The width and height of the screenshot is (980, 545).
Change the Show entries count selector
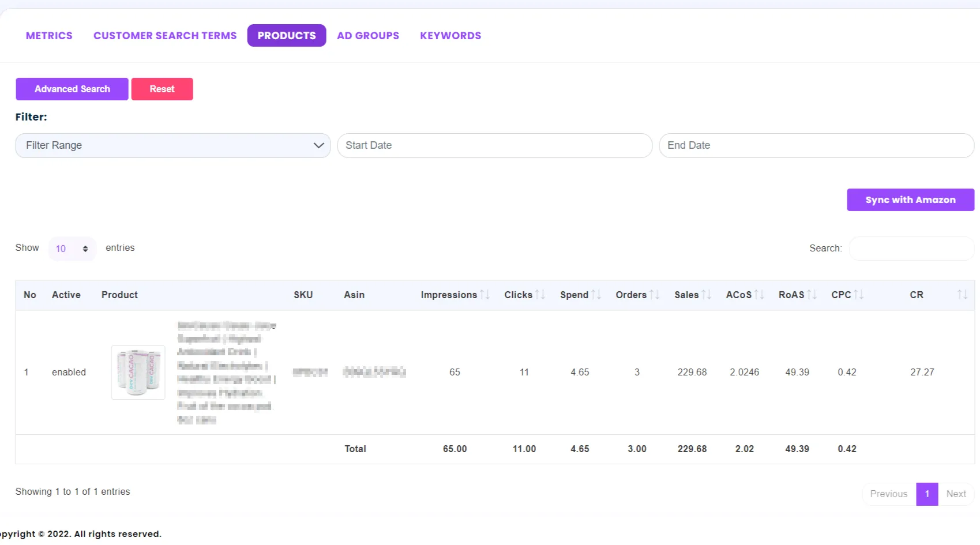coord(72,249)
